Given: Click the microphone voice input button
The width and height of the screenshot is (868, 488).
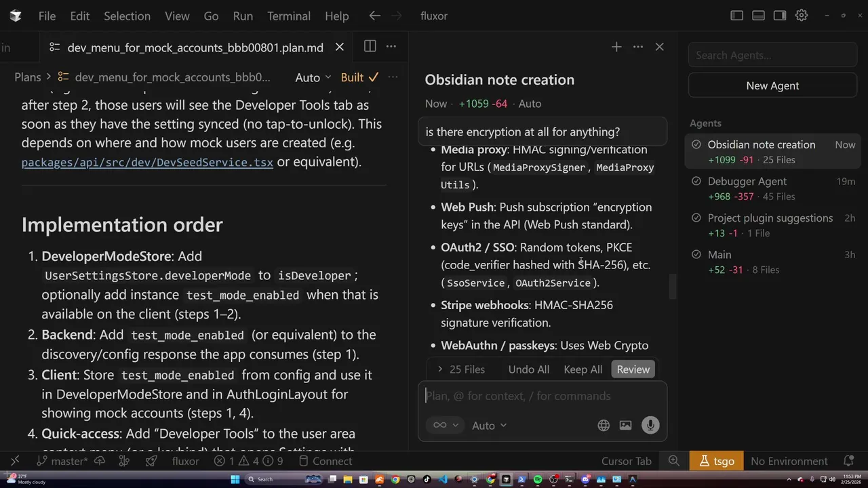Looking at the screenshot, I should click(650, 425).
